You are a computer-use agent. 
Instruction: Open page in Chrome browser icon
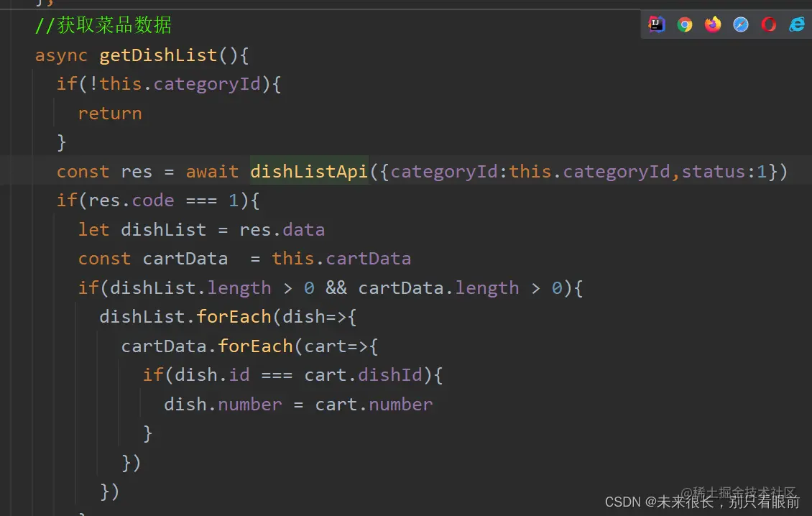coord(685,24)
